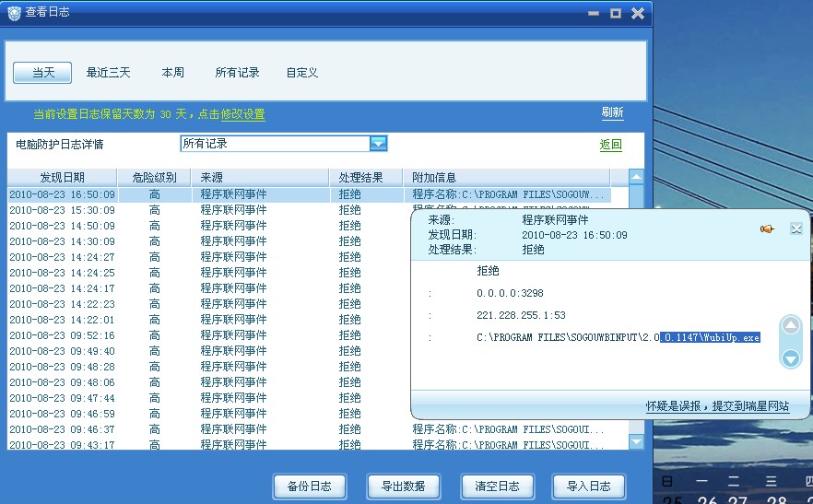Minimize the 查看日志 window
The image size is (813, 504).
pos(594,14)
